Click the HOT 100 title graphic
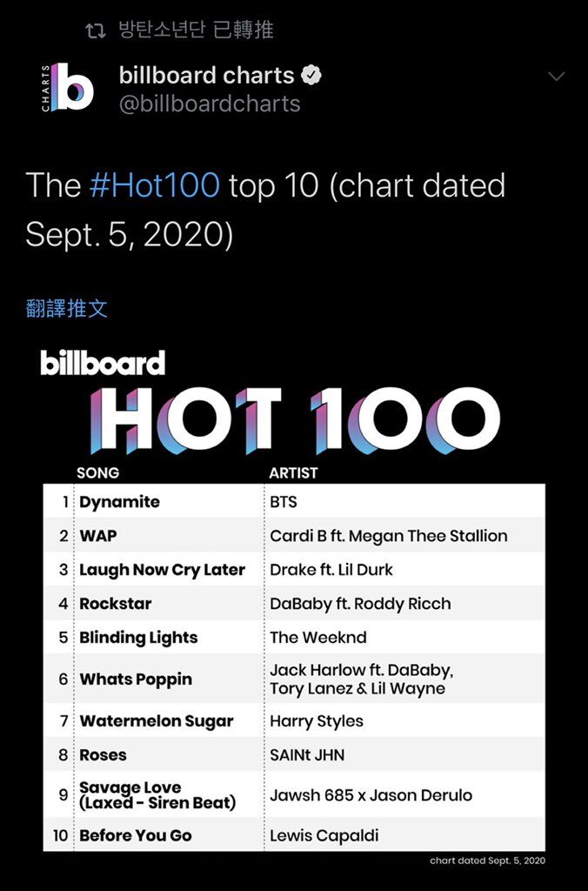This screenshot has width=588, height=891. pos(296,420)
